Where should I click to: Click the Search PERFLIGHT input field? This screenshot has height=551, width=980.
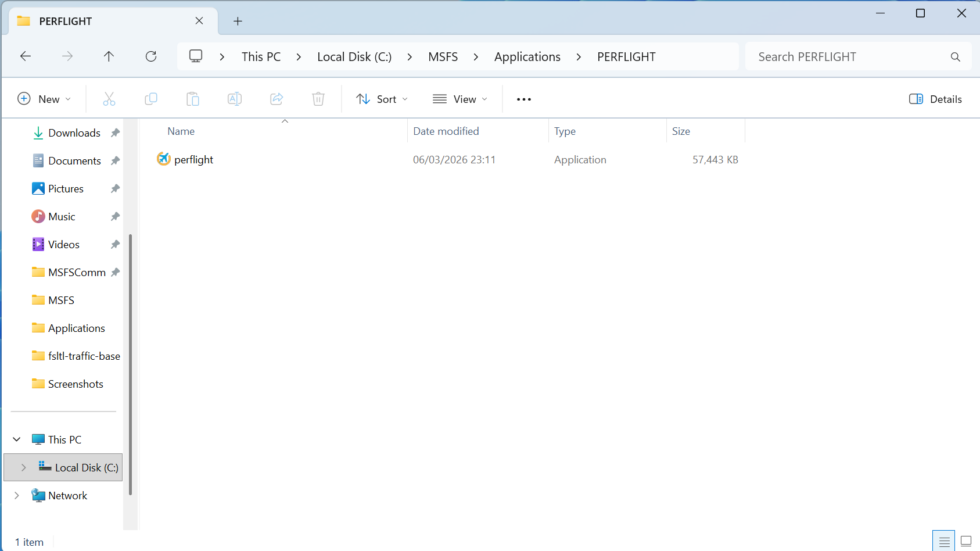(x=858, y=57)
